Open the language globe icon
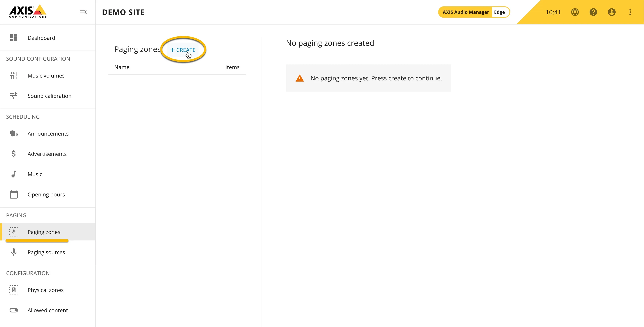Image resolution: width=644 pixels, height=327 pixels. [575, 12]
